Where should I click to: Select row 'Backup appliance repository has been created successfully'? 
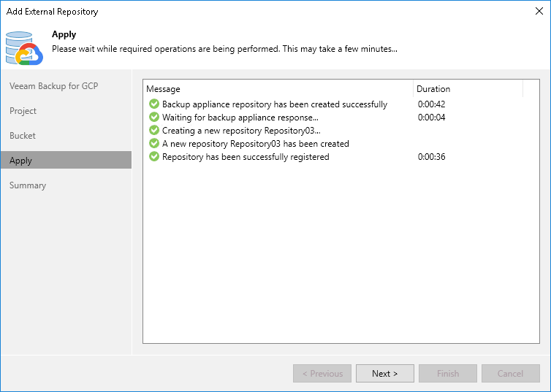341,104
